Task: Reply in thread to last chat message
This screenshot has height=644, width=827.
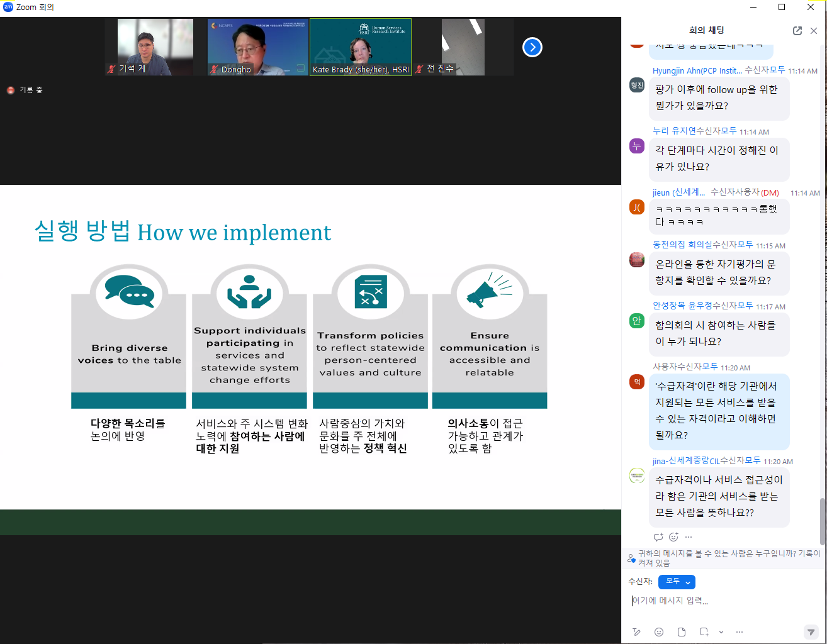Action: (x=658, y=537)
